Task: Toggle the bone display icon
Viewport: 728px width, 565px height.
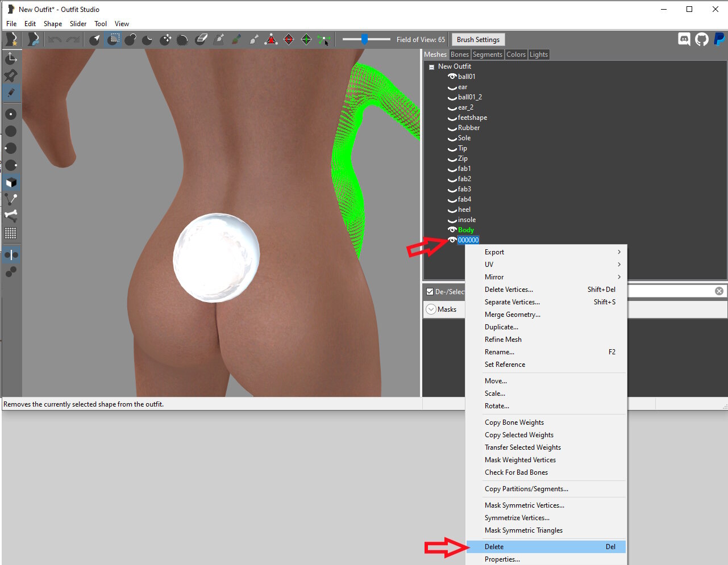Action: (11, 216)
